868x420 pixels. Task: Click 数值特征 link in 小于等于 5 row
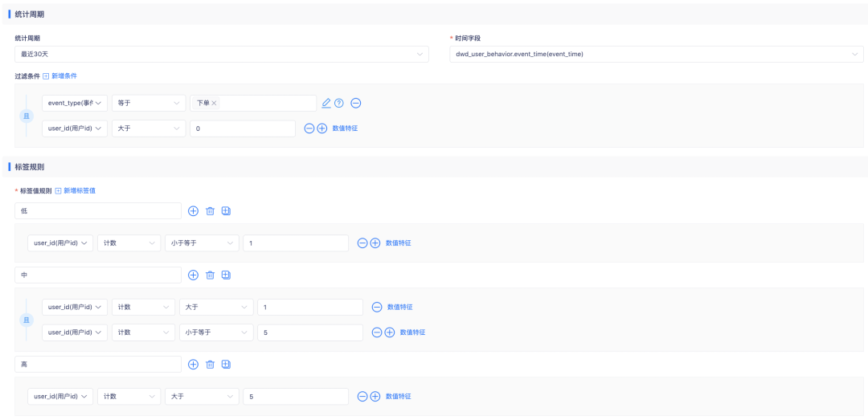tap(413, 332)
